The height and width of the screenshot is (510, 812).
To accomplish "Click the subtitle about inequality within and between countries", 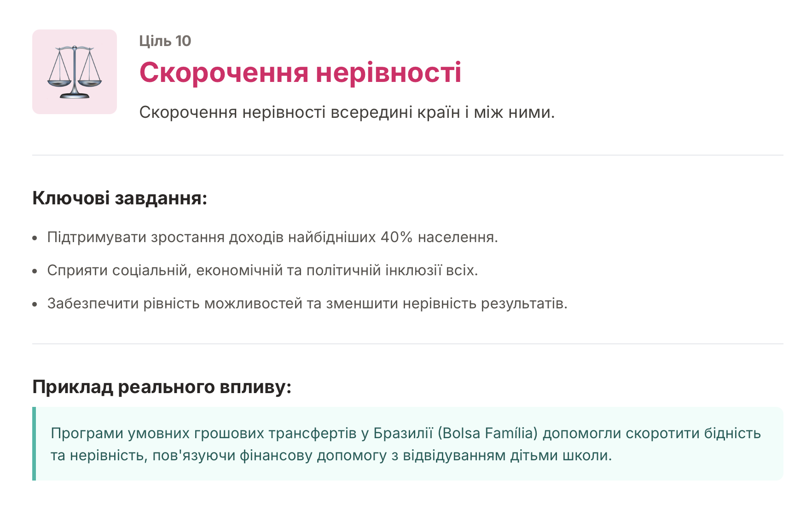I will [347, 112].
